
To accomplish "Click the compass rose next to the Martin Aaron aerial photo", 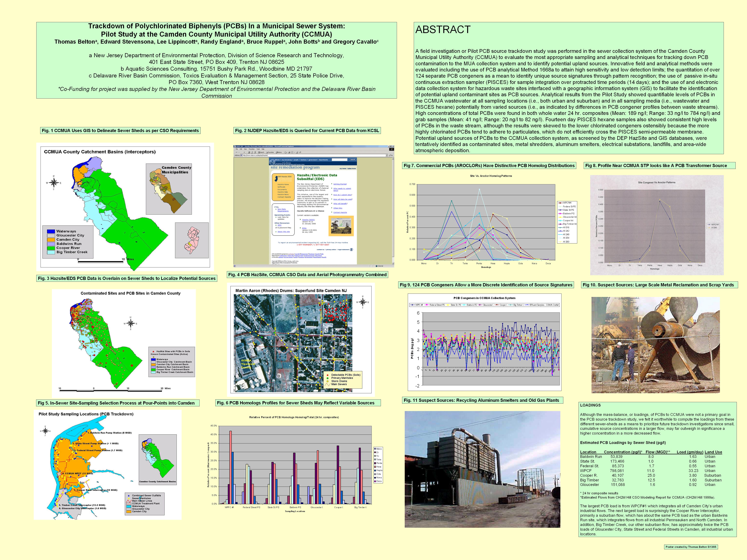I will pyautogui.click(x=363, y=302).
